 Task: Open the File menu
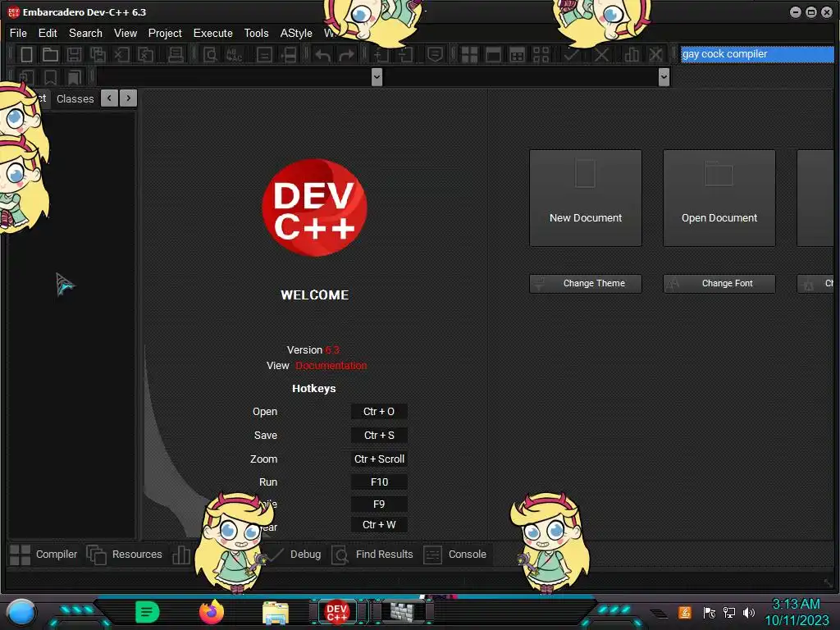18,33
